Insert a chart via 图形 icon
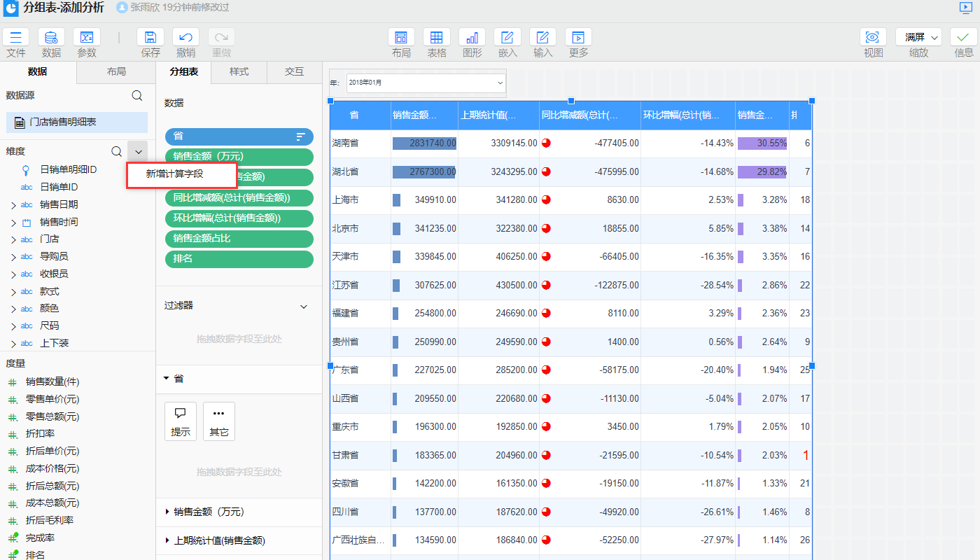The image size is (980, 560). click(472, 38)
